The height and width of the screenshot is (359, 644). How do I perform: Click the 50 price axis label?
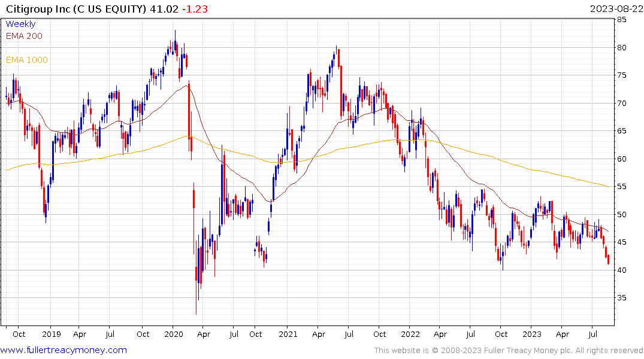[x=621, y=214]
